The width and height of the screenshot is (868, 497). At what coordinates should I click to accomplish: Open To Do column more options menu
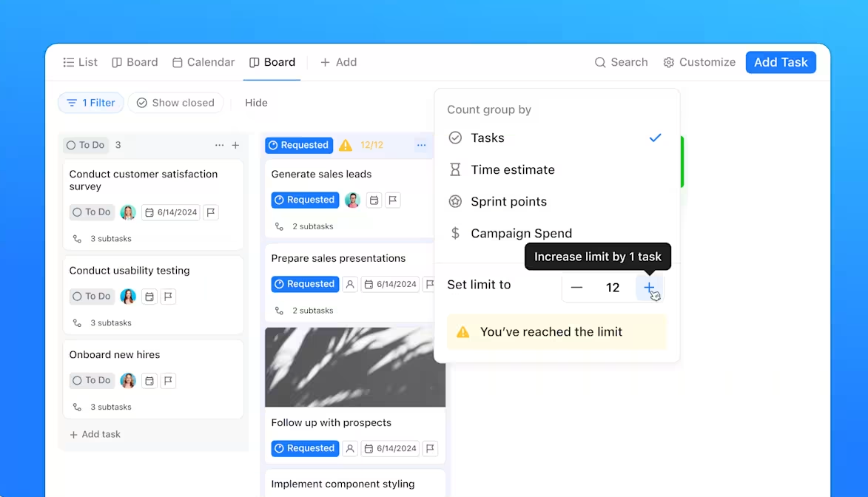219,145
